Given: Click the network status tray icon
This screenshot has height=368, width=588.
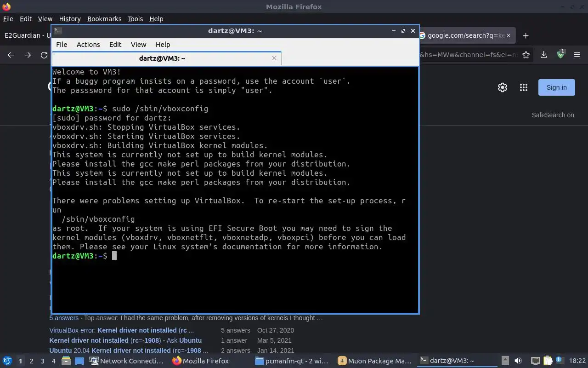Looking at the screenshot, I should point(535,361).
